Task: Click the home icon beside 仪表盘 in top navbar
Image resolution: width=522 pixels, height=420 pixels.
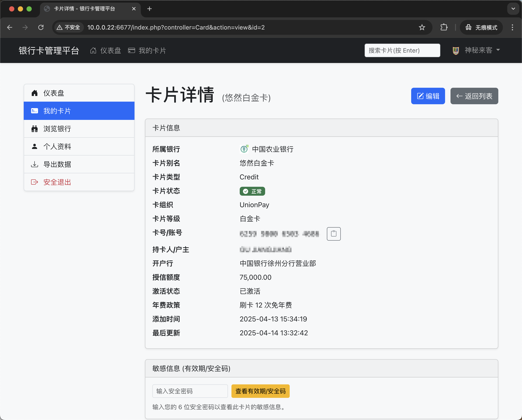Action: coord(93,50)
